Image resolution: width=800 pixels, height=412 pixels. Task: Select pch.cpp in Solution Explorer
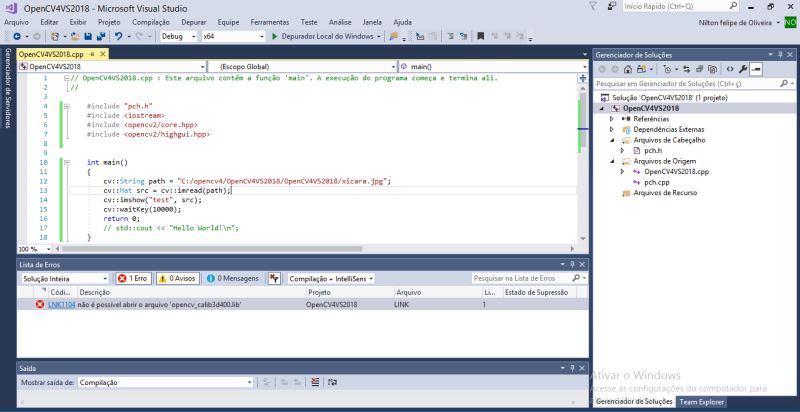657,182
